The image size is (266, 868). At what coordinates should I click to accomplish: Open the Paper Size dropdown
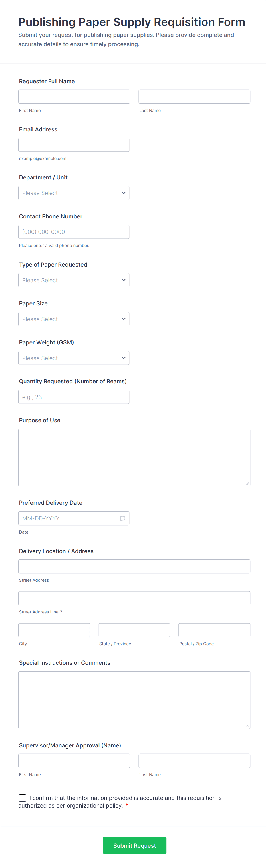click(74, 319)
